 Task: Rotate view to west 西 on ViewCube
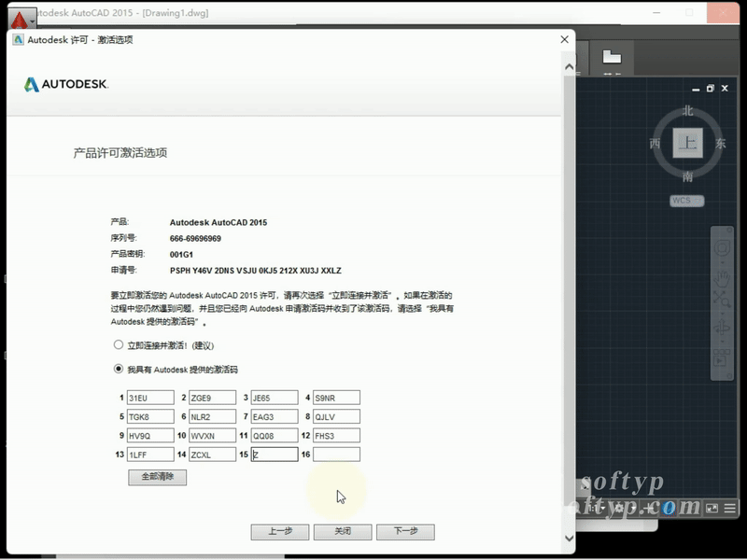[x=655, y=144]
